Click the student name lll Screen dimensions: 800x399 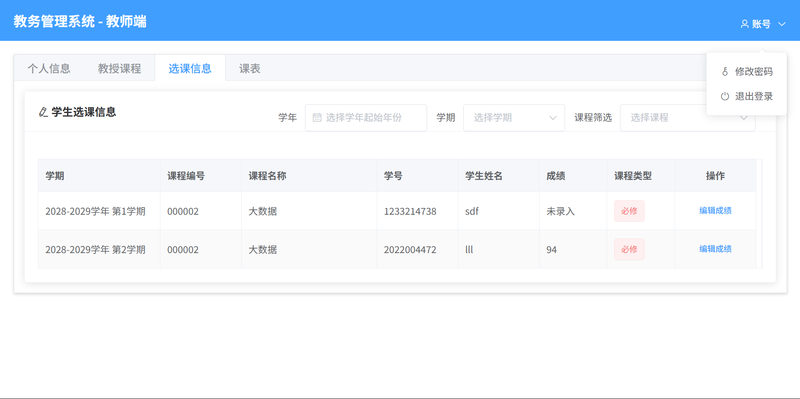(469, 250)
